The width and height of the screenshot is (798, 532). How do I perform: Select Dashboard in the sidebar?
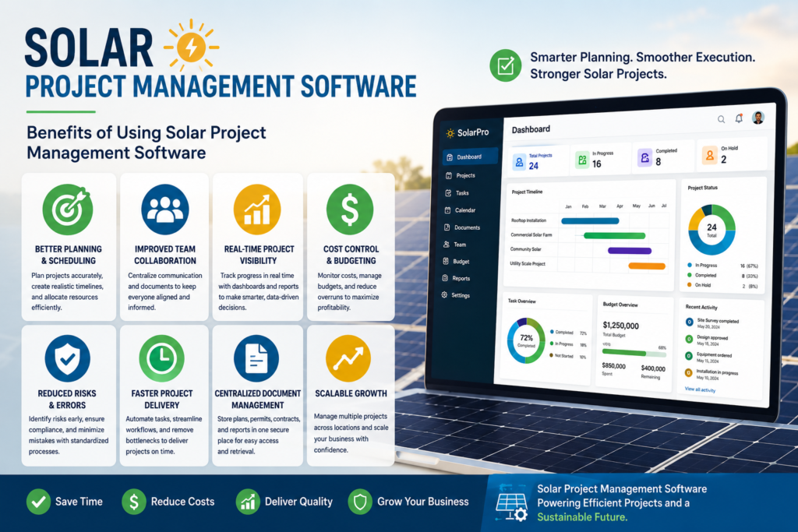(x=470, y=157)
